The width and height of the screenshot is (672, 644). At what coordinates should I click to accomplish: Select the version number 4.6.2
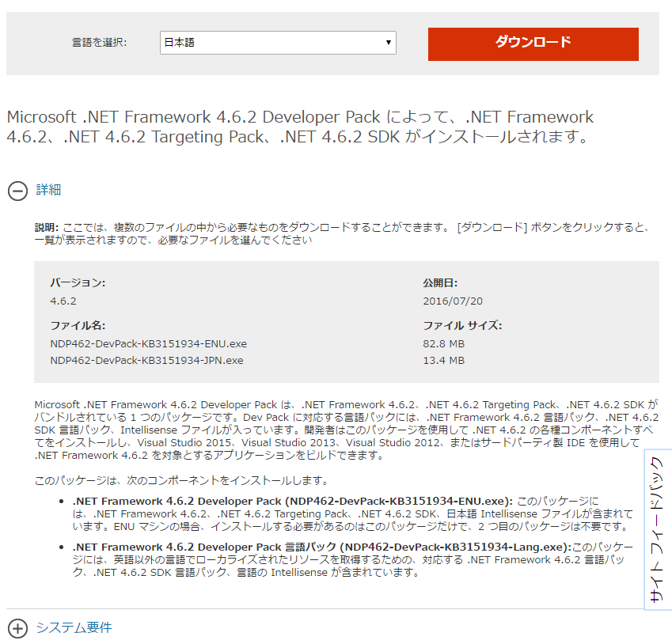pos(63,303)
